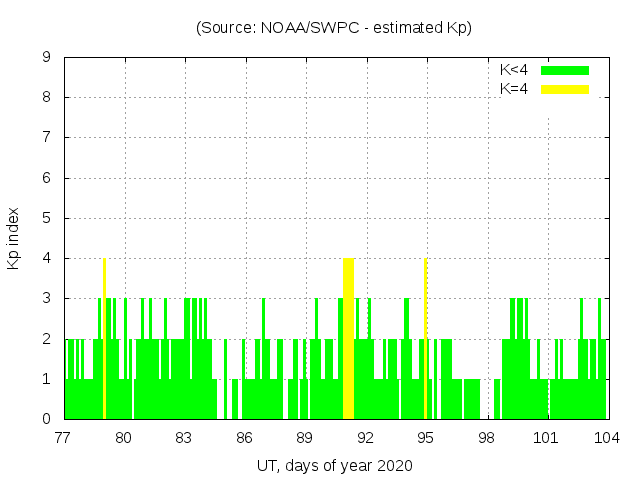This screenshot has width=640, height=480.
Task: Click the NOAA/SWPC source chart title
Action: pos(334,28)
